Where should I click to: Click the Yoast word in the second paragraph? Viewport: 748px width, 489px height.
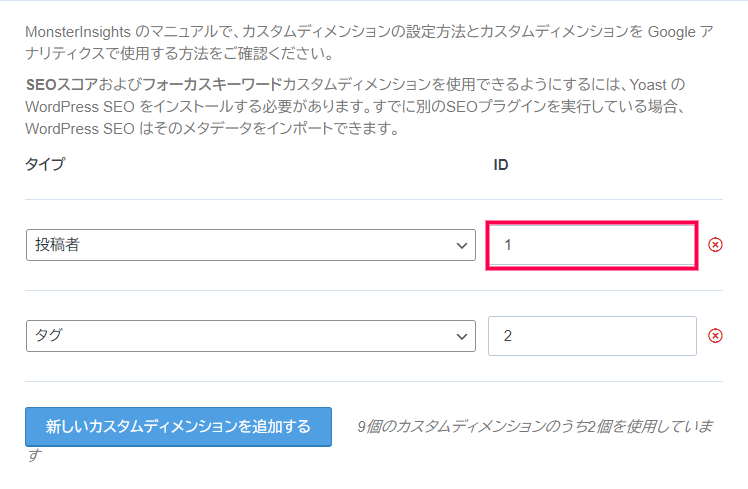tap(648, 84)
